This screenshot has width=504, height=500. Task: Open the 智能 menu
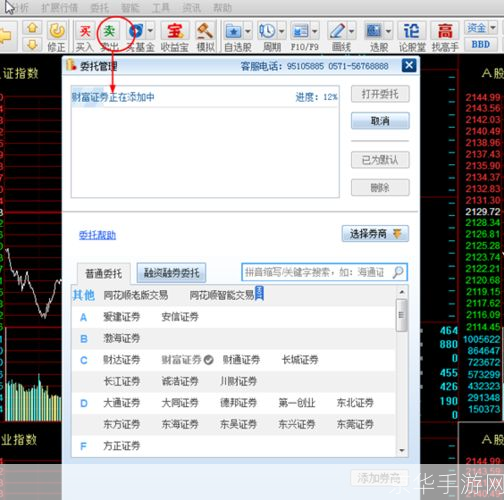tap(130, 7)
